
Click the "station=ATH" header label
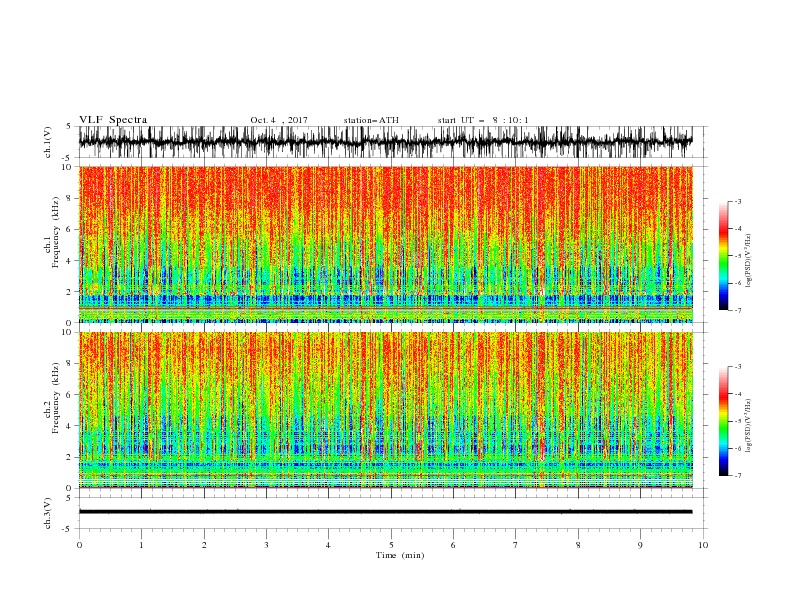click(x=371, y=120)
